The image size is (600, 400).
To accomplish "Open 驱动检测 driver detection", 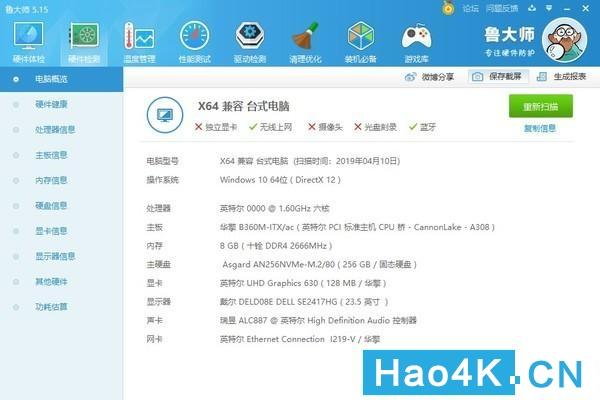I will (250, 42).
